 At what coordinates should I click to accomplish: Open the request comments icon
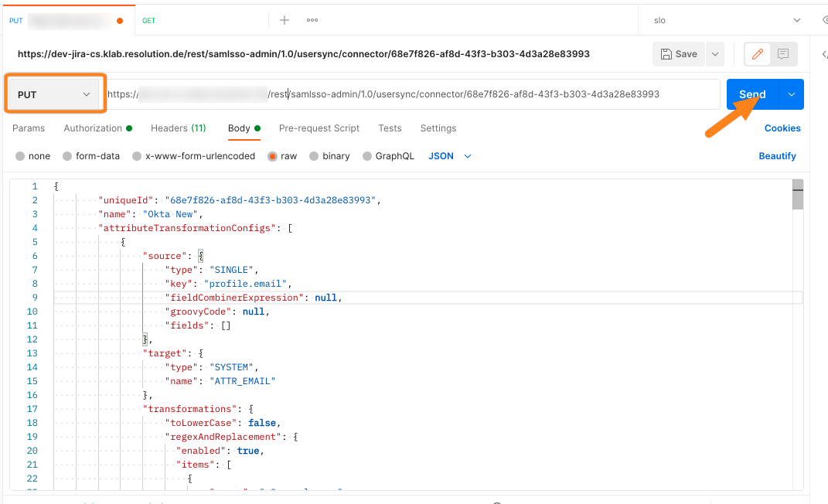(782, 54)
